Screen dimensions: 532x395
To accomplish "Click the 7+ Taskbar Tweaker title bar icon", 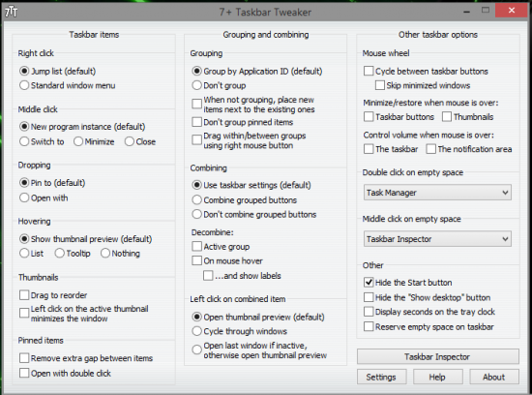I will tap(12, 12).
